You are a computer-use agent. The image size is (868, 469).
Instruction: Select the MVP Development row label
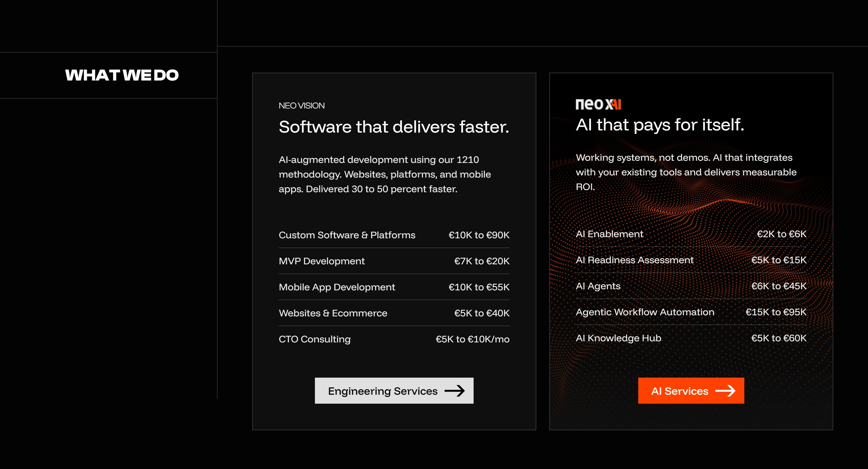321,261
